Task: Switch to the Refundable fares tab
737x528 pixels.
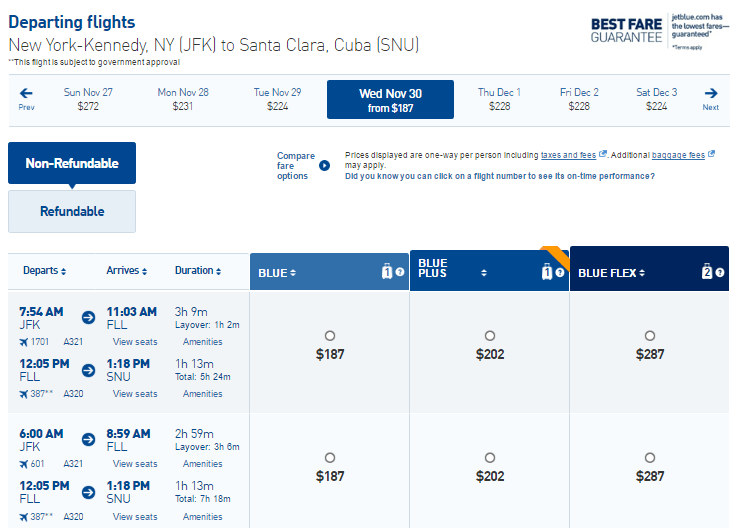Action: click(x=72, y=211)
